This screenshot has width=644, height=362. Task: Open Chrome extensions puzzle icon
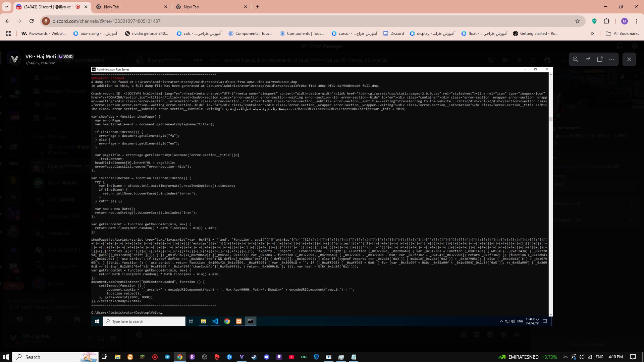606,21
